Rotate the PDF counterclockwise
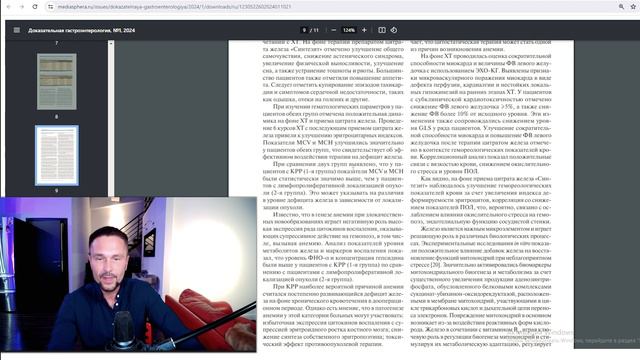Viewport: 640px width, 360px height. pyautogui.click(x=394, y=30)
